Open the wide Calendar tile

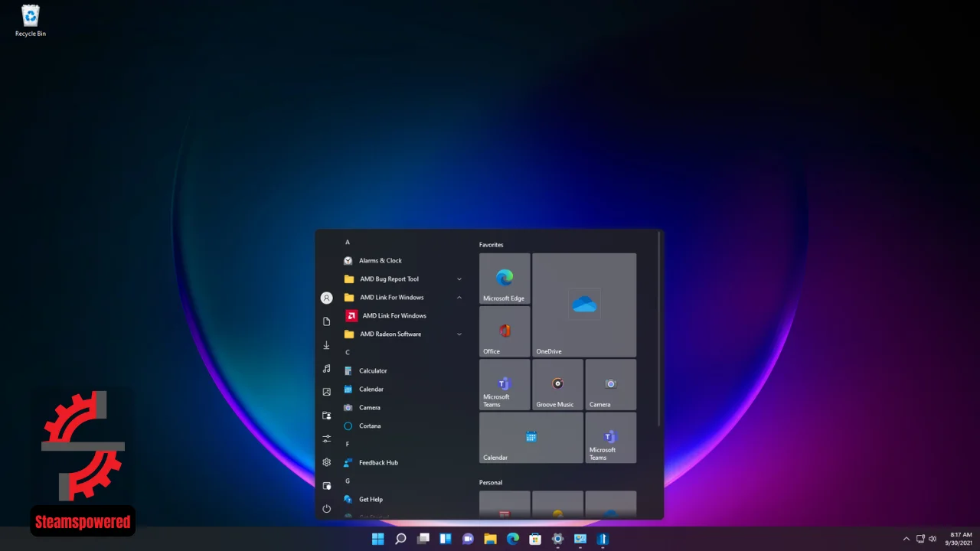click(531, 438)
